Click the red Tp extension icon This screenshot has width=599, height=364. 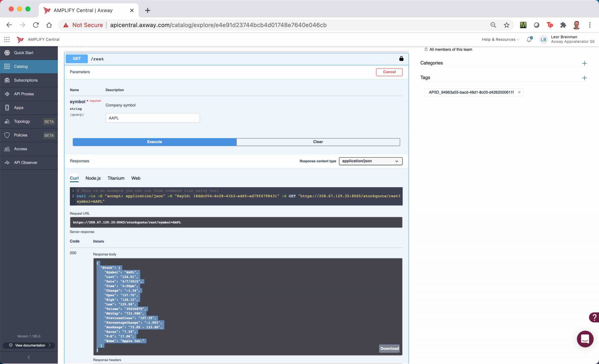(x=549, y=25)
